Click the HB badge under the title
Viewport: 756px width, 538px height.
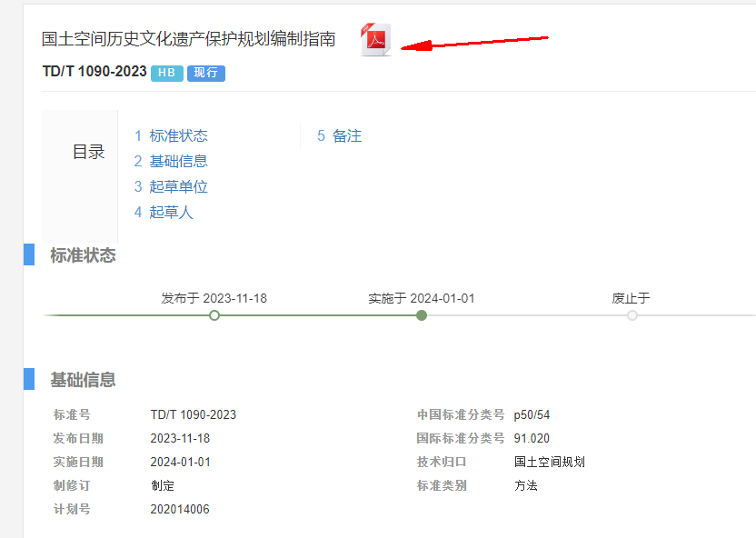pos(166,73)
